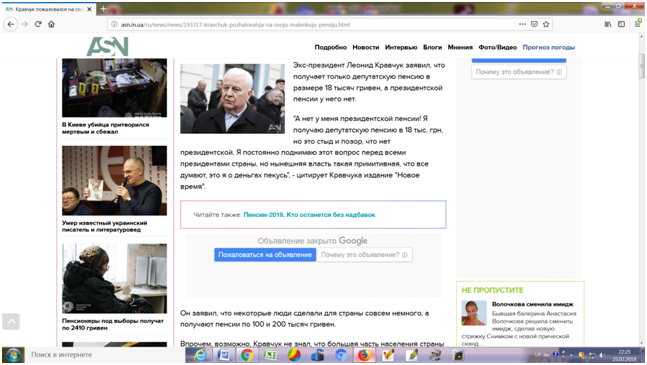Open page actions three-dot menu
This screenshot has width=647, height=365.
click(x=522, y=24)
